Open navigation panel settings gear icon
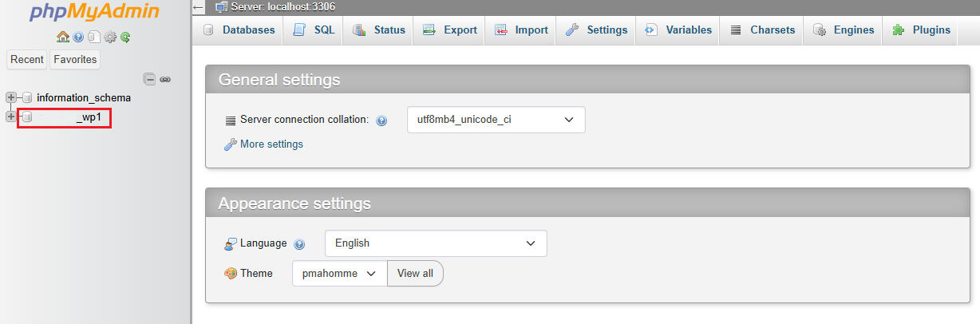 (110, 37)
